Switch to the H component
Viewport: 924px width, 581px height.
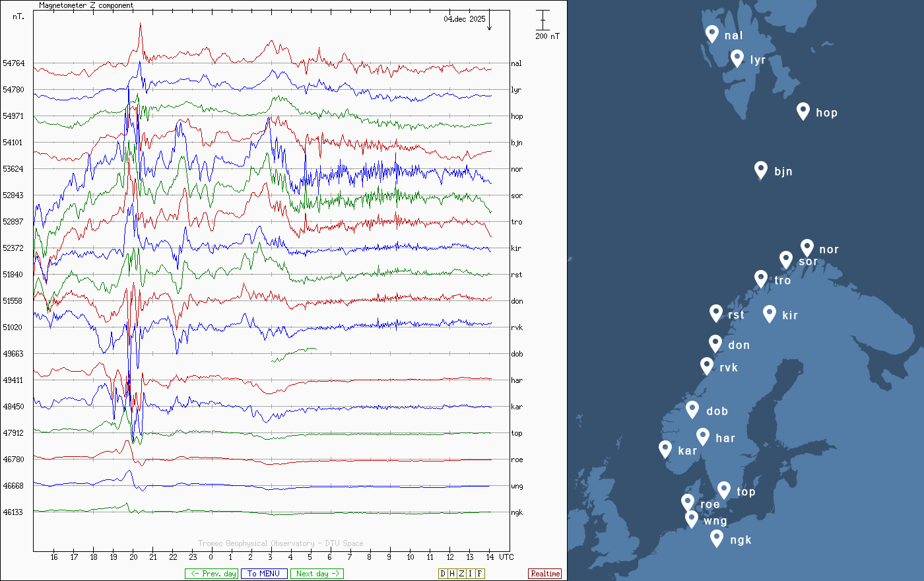click(452, 574)
